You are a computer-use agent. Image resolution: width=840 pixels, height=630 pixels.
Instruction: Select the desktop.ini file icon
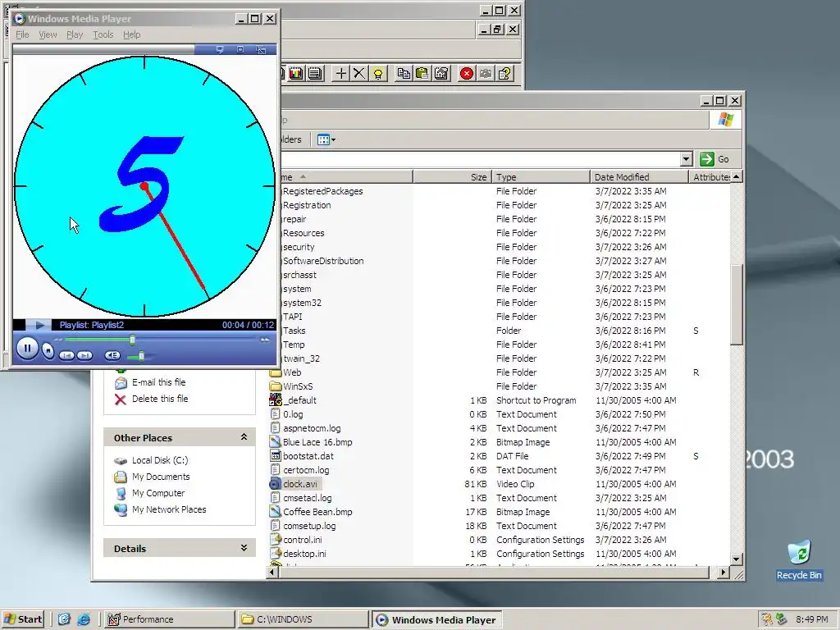(x=276, y=554)
